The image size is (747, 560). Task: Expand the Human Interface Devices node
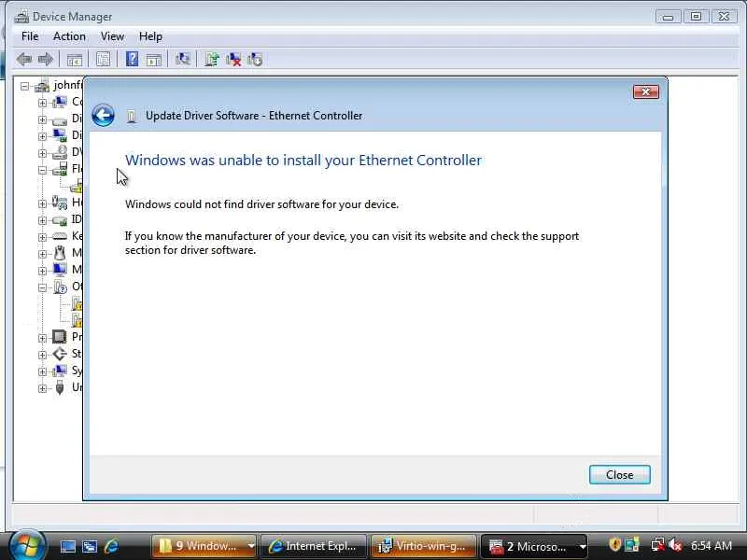(x=42, y=203)
